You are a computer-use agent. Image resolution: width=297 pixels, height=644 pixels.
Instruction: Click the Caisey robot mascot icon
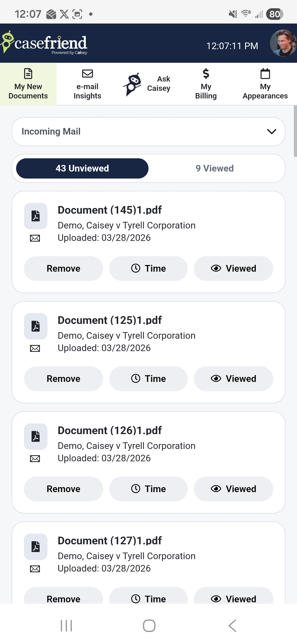[x=132, y=84]
